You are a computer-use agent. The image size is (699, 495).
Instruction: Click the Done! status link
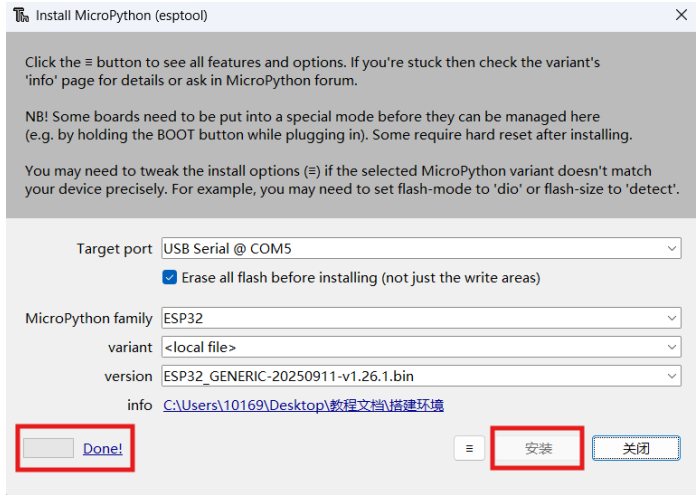click(102, 448)
